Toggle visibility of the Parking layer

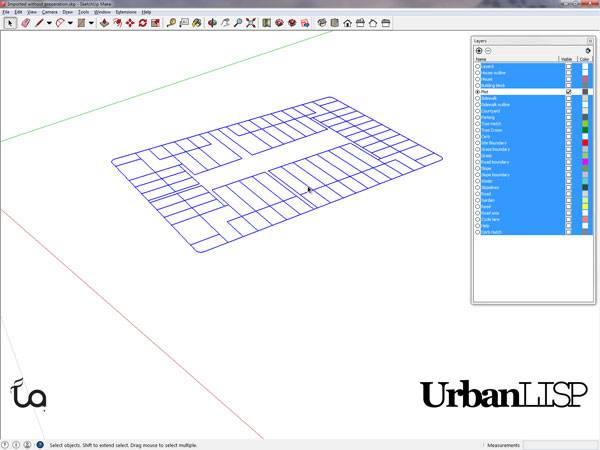[x=568, y=117]
